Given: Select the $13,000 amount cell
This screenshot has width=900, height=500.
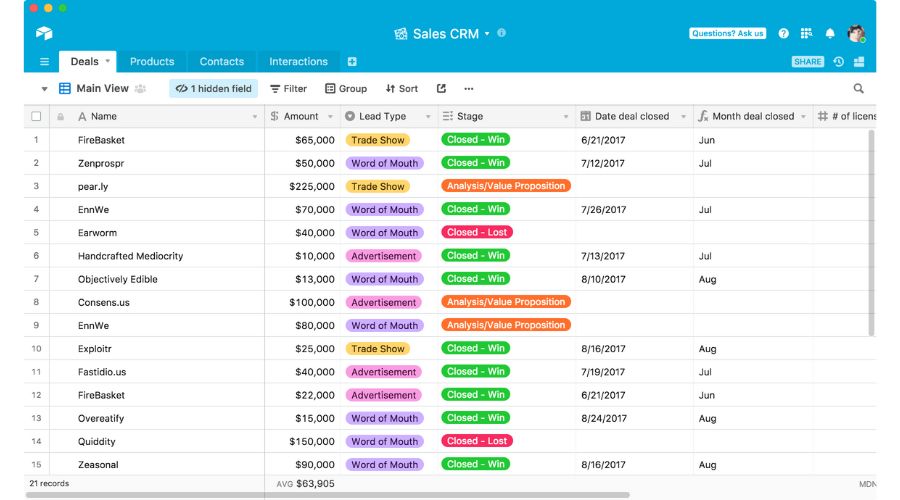Looking at the screenshot, I should click(x=302, y=279).
